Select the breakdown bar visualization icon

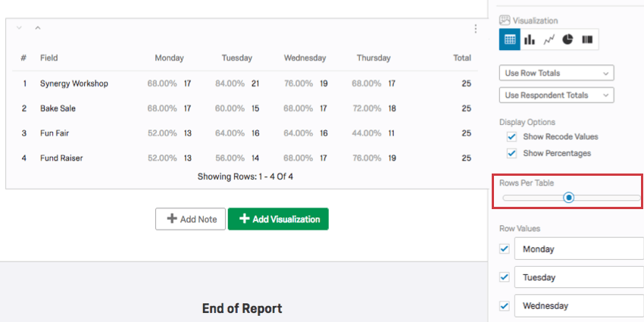pos(587,39)
